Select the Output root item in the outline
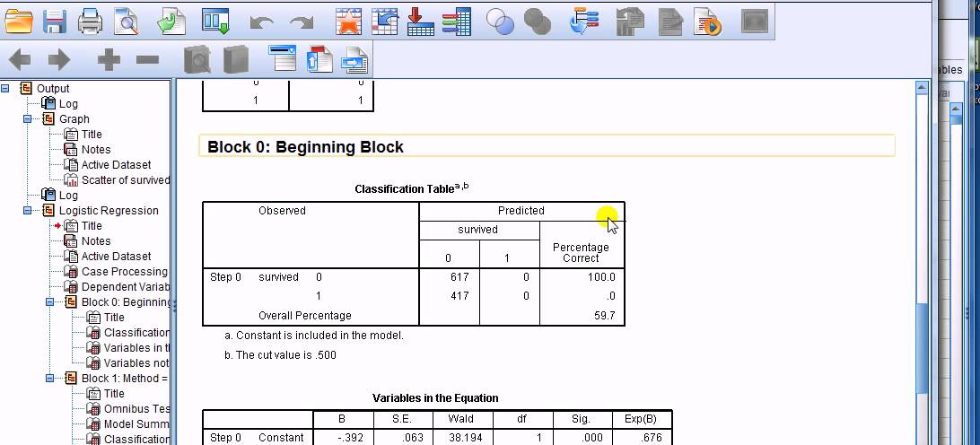This screenshot has width=980, height=445. click(x=53, y=89)
